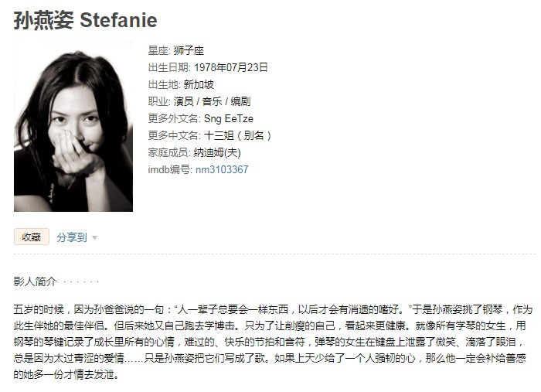Click the 职业 field label
Screen dimensions: 541x392
159,101
